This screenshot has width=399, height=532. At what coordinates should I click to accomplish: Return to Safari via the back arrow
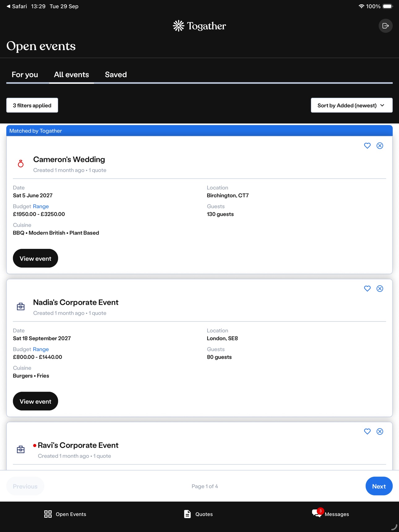(17, 6)
